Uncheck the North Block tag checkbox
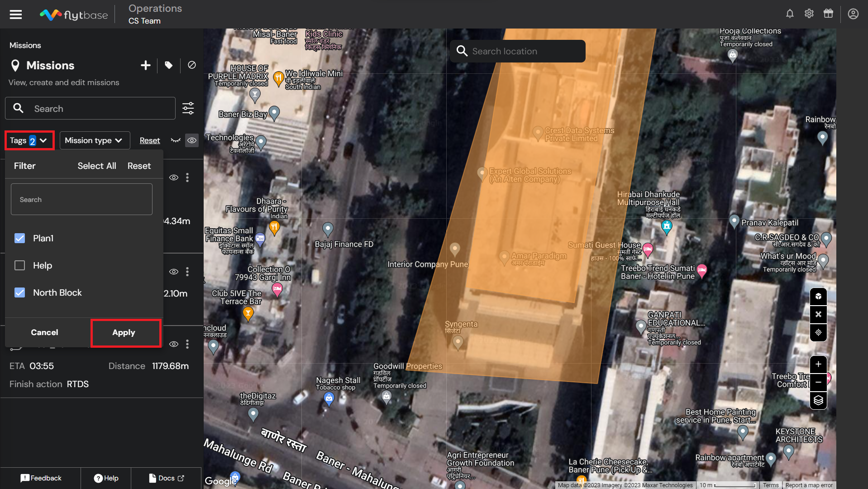Screen dimensions: 868x489 pyautogui.click(x=20, y=292)
